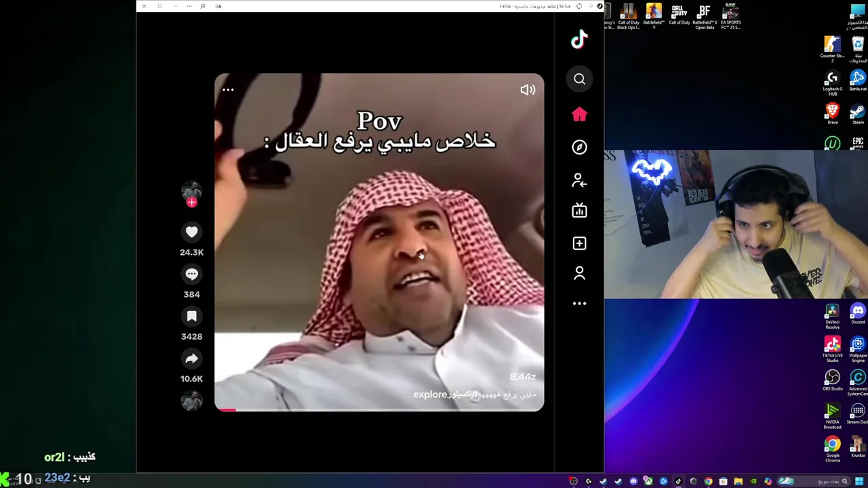This screenshot has width=868, height=488.
Task: Open Logitech G HUB desktop shortcut
Action: pos(832,83)
